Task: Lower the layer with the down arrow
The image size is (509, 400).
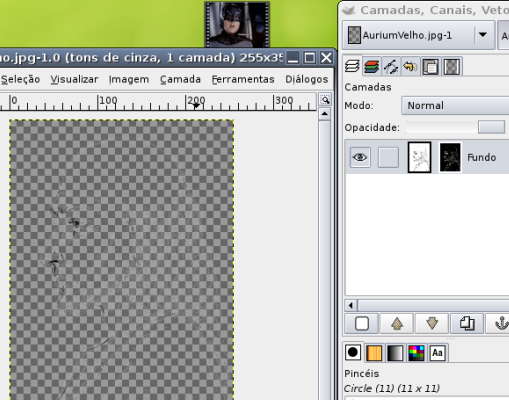Action: click(432, 323)
